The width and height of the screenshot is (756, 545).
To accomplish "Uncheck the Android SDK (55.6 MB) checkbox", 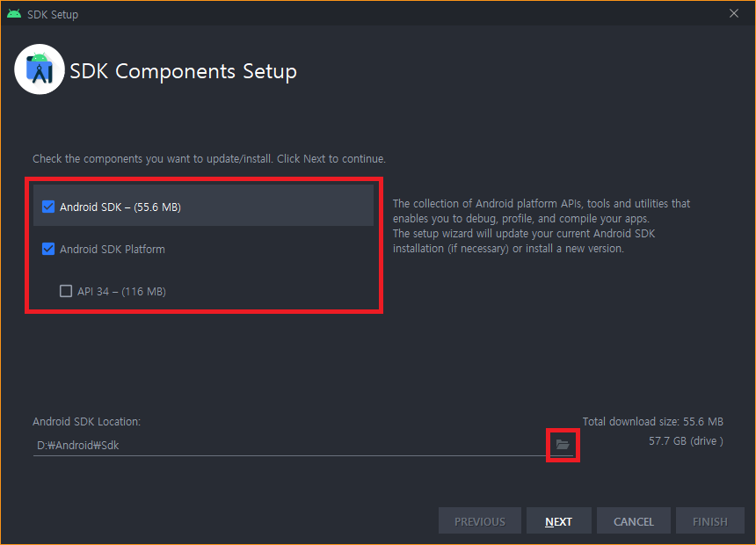I will point(48,207).
